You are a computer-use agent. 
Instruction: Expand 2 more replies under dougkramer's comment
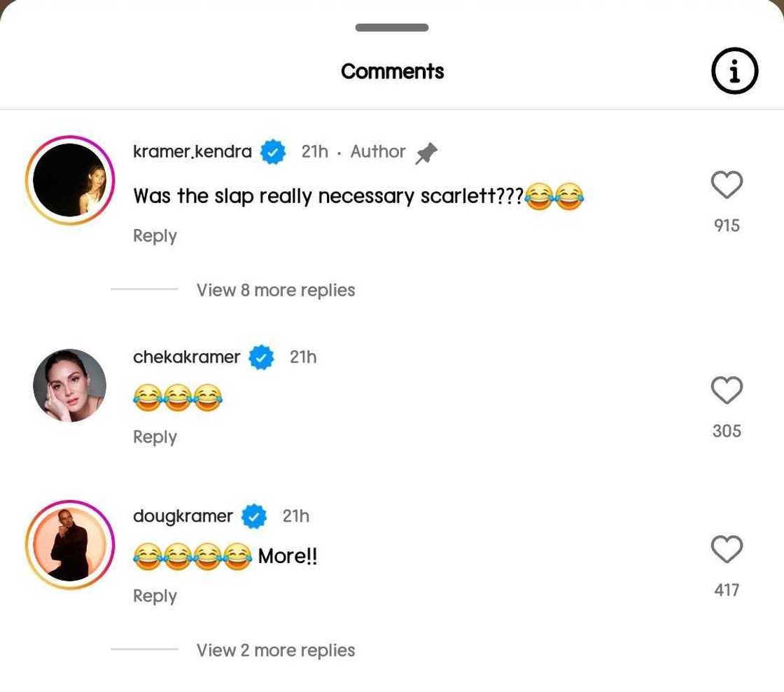(x=275, y=650)
